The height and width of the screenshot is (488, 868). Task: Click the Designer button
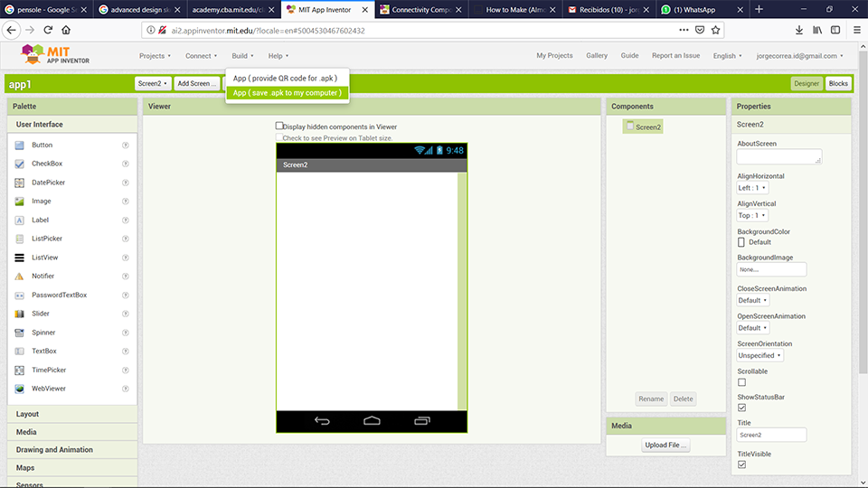pos(807,83)
